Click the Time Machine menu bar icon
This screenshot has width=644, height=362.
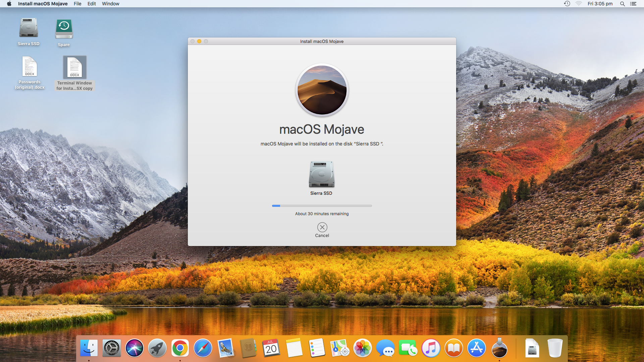point(567,4)
